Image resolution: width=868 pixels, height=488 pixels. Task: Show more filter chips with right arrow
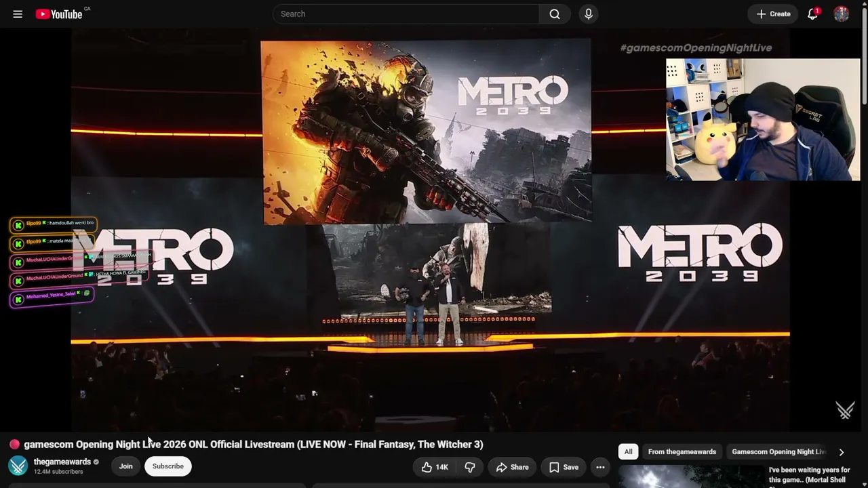[x=842, y=452]
